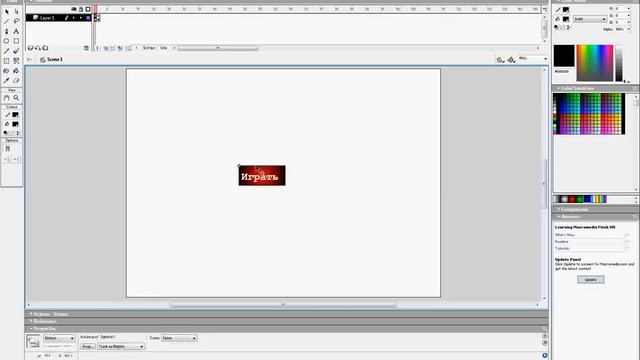This screenshot has width=640, height=360.
Task: Select the Eraser tool
Action: click(x=16, y=80)
